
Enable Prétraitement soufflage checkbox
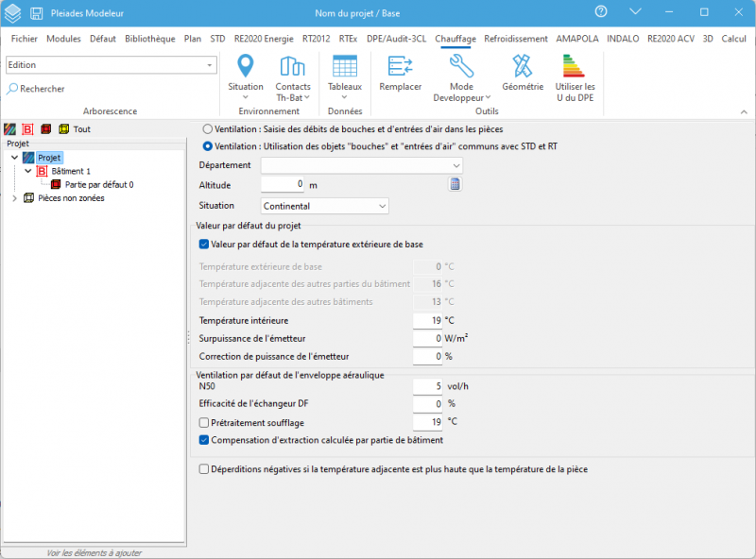(x=204, y=423)
